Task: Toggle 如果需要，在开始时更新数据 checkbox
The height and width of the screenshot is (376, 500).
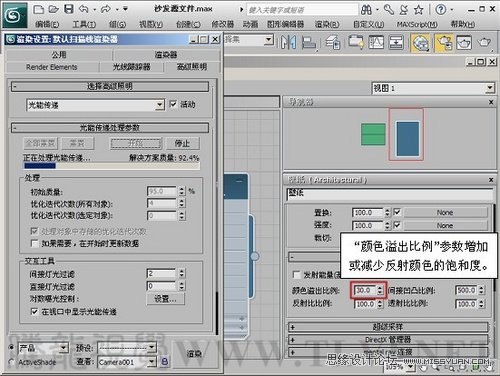Action: [x=34, y=243]
